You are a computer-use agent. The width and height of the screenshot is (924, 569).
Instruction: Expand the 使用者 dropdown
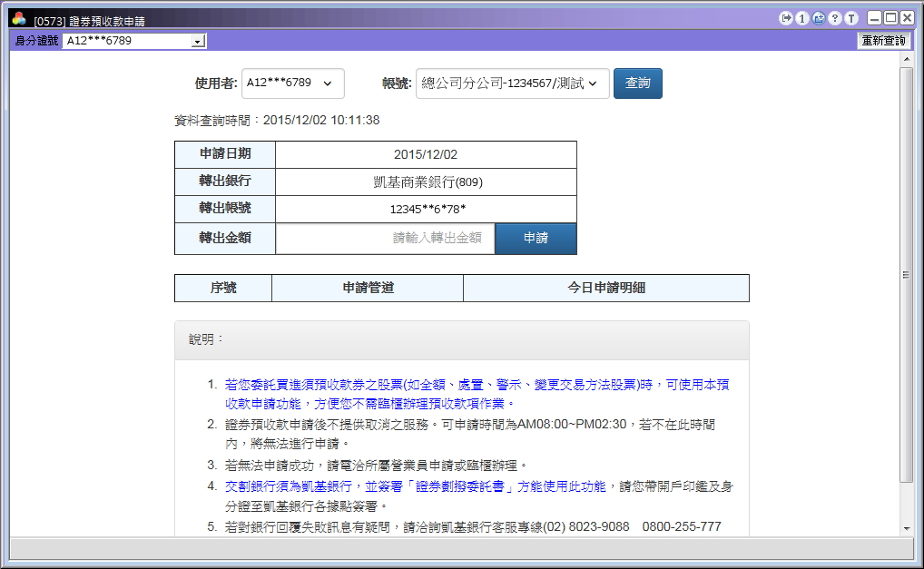(x=293, y=83)
